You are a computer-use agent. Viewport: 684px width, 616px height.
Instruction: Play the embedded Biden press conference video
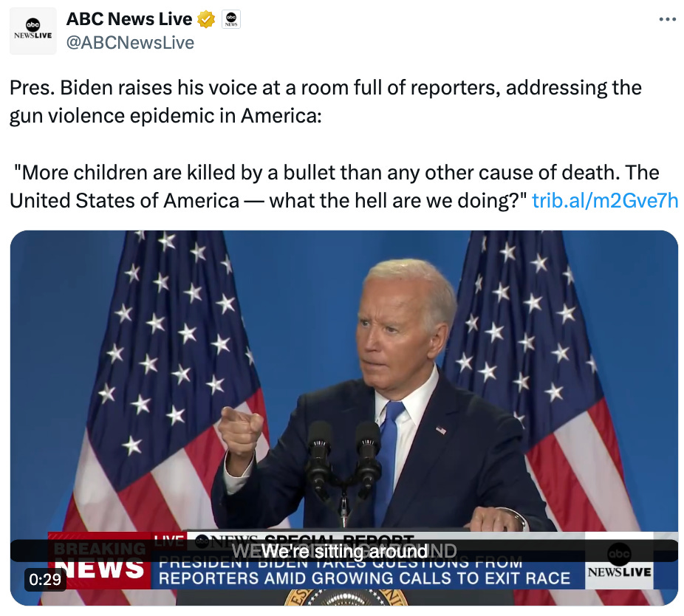point(343,417)
